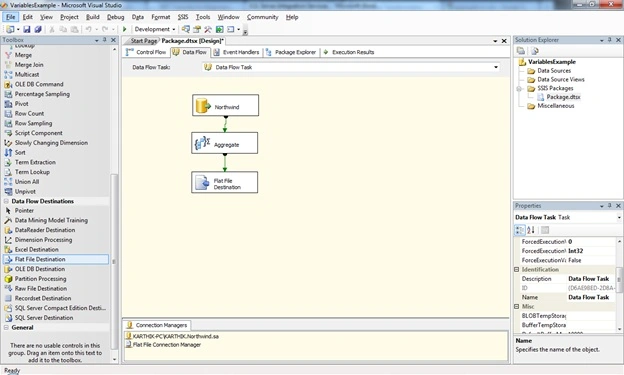Select the Flat File Destination component in designer

(x=224, y=182)
